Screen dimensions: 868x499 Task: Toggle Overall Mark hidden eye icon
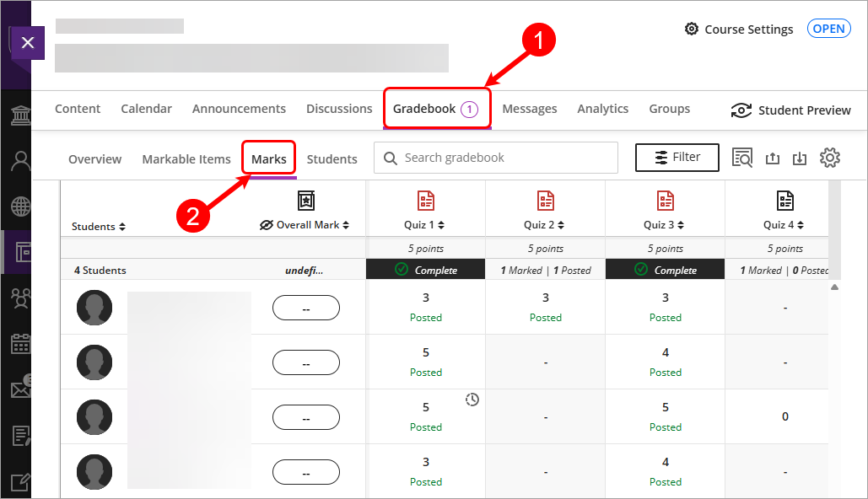tap(267, 225)
